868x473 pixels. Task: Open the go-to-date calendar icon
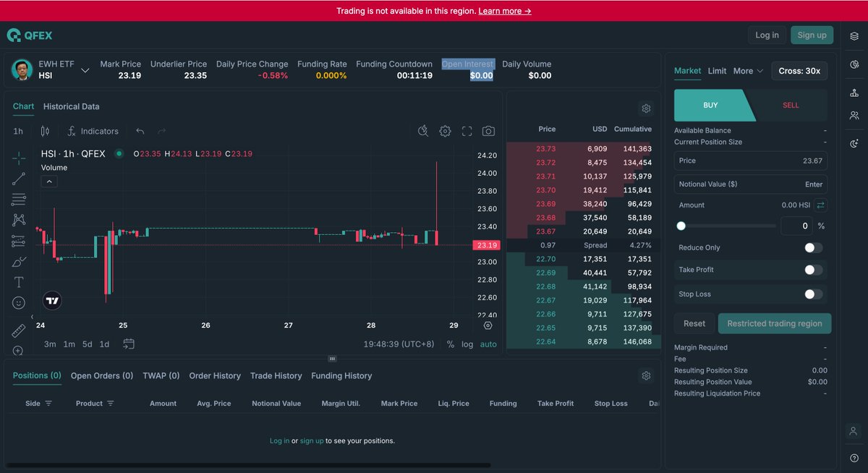pyautogui.click(x=129, y=344)
